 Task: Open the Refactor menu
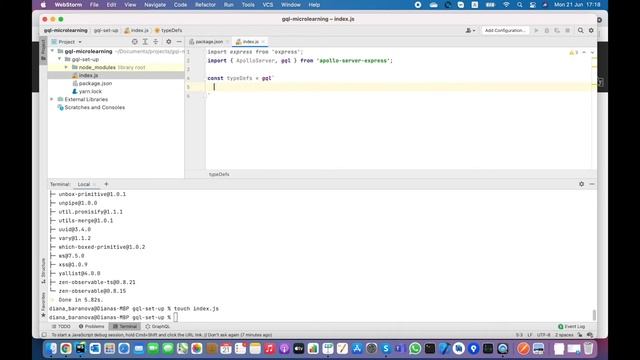[x=205, y=5]
